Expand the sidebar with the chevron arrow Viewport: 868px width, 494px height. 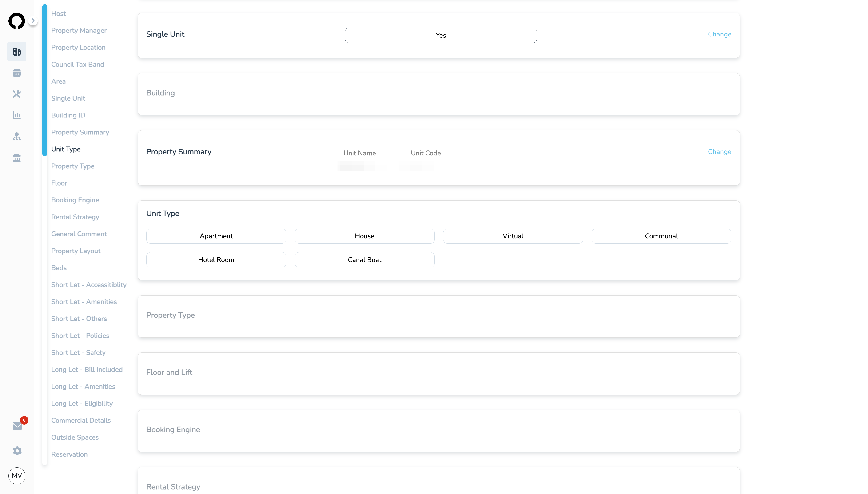(x=33, y=21)
